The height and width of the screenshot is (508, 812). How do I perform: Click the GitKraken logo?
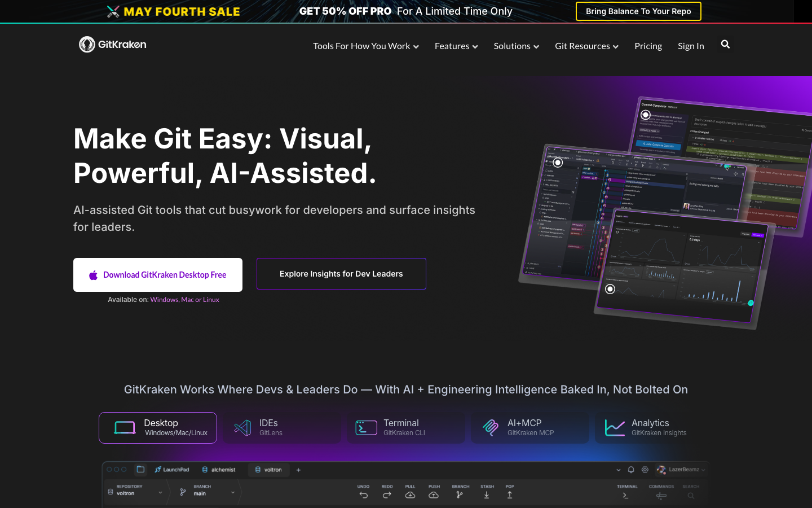tap(113, 44)
